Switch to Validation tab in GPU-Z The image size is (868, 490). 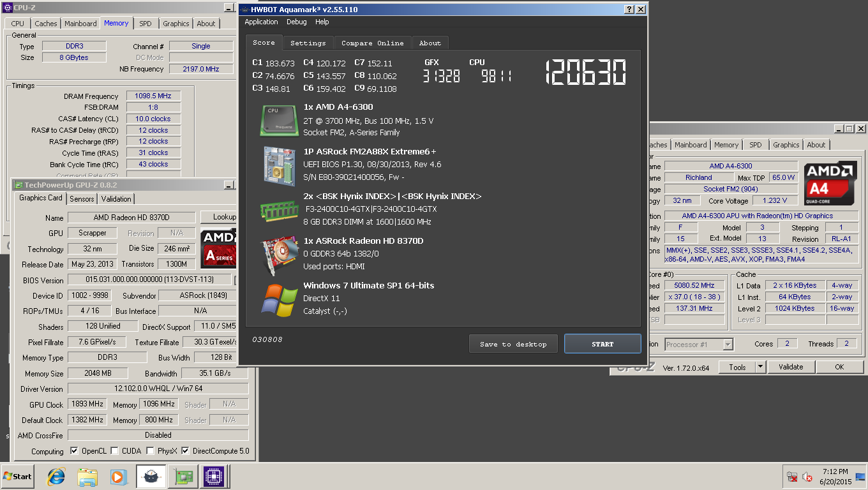point(116,199)
